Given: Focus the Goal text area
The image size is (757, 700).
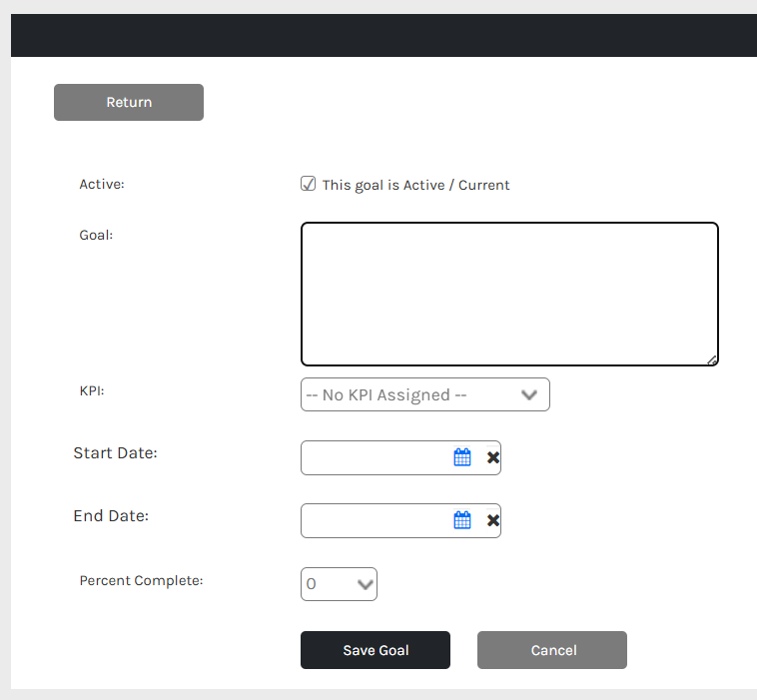Looking at the screenshot, I should click(x=509, y=294).
